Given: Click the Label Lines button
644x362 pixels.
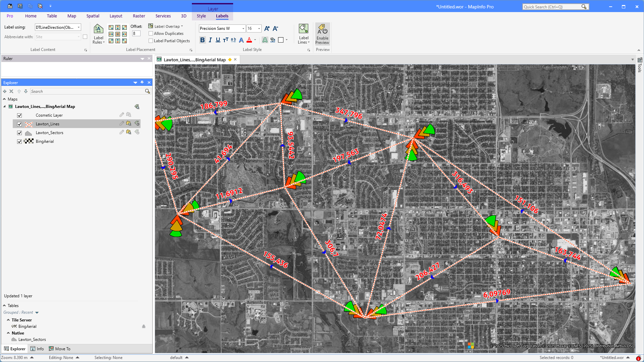Looking at the screenshot, I should (304, 34).
